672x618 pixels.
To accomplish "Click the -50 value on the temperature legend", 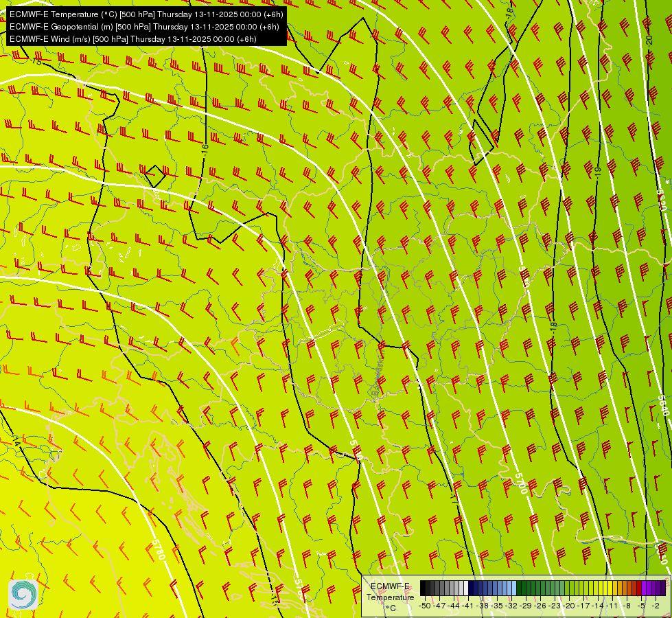I will (x=425, y=606).
